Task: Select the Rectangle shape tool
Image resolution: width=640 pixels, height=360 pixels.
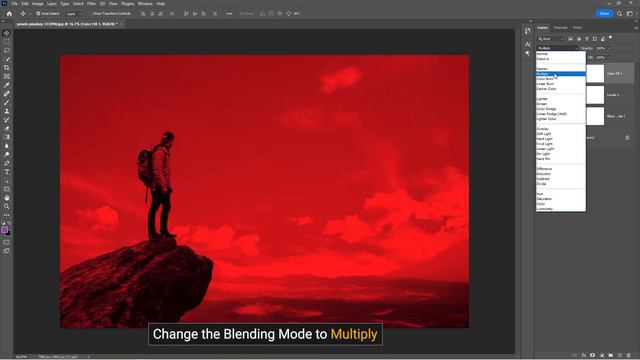Action: [x=7, y=189]
